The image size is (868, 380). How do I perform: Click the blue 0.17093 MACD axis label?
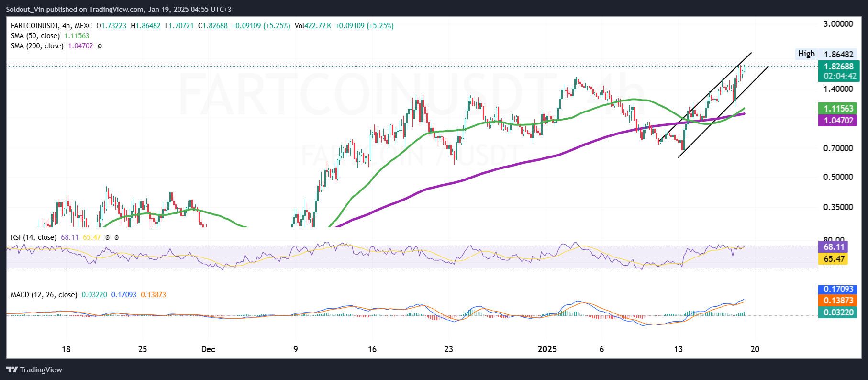point(838,289)
